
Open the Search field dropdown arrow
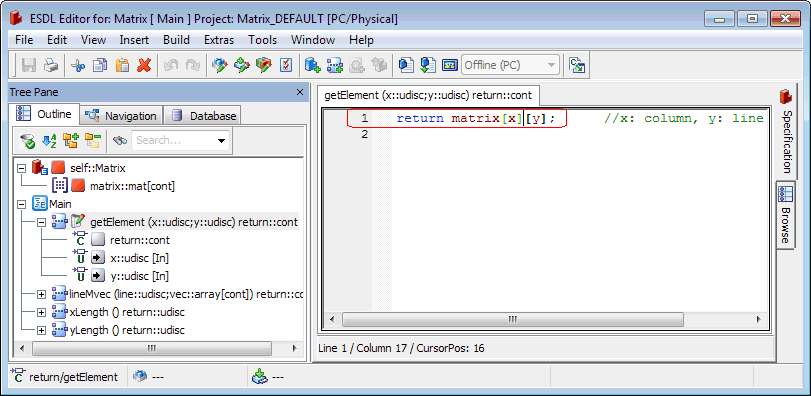click(221, 141)
